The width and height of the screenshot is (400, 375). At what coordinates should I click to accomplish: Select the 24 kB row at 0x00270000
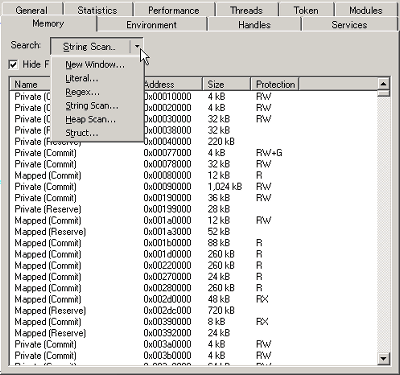coord(194,277)
